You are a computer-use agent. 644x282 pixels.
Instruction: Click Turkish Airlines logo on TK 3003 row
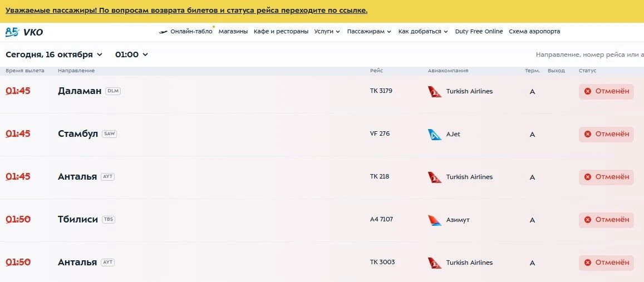[x=435, y=263]
